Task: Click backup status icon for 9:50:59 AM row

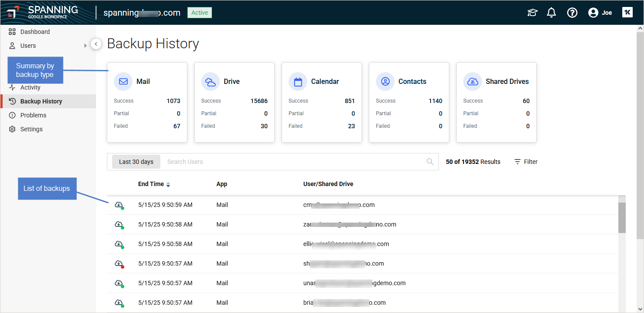Action: coord(119,205)
